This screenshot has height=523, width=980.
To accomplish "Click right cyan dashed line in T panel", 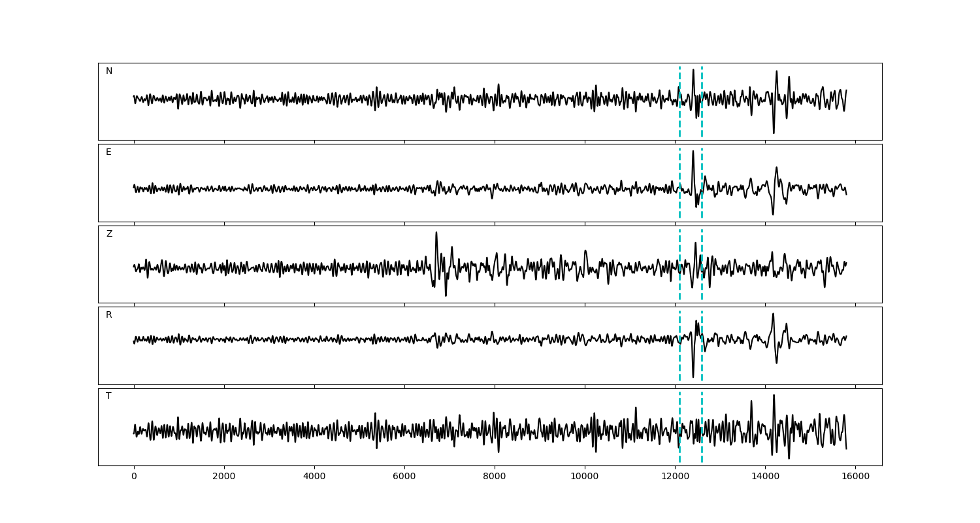I will [702, 451].
